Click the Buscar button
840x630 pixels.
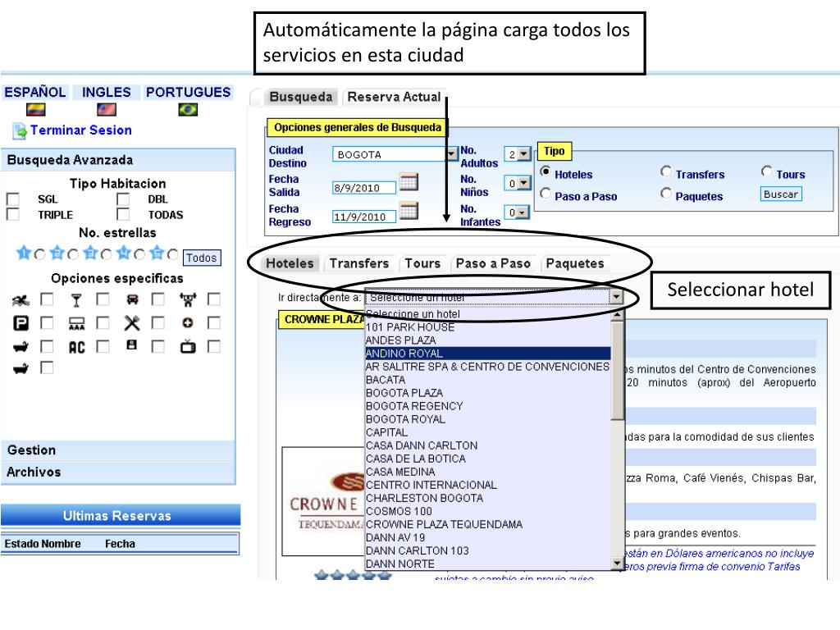(x=781, y=194)
